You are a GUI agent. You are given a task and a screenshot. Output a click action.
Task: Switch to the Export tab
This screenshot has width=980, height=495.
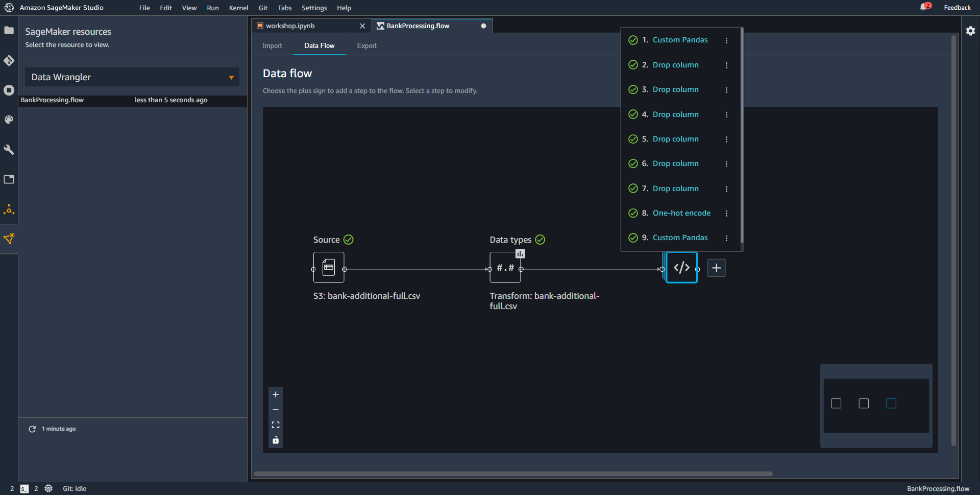tap(367, 46)
